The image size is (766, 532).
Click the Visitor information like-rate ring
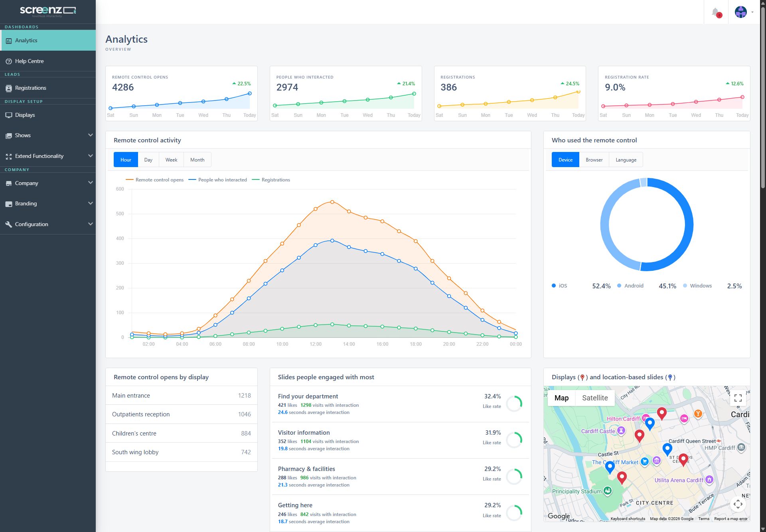tap(514, 440)
